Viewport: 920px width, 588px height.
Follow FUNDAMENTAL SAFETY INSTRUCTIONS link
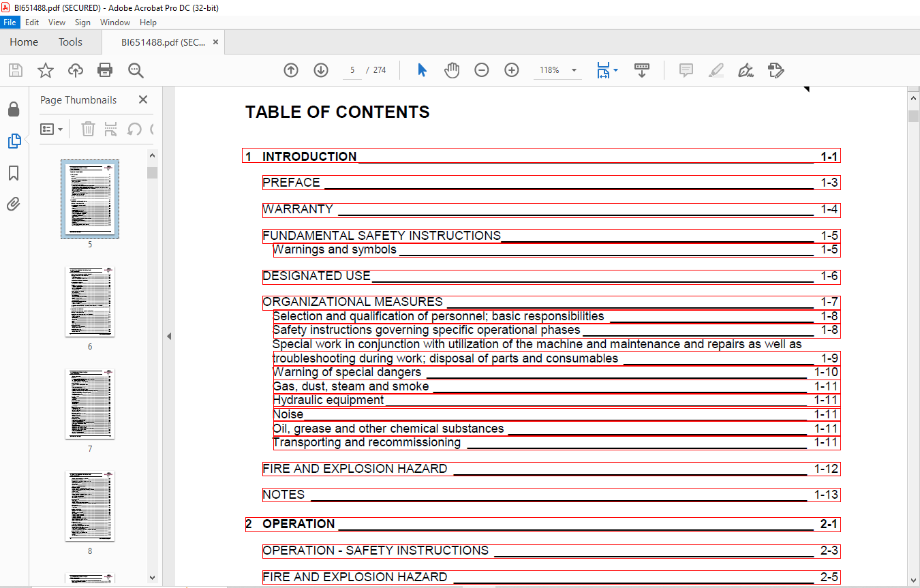tap(551, 236)
